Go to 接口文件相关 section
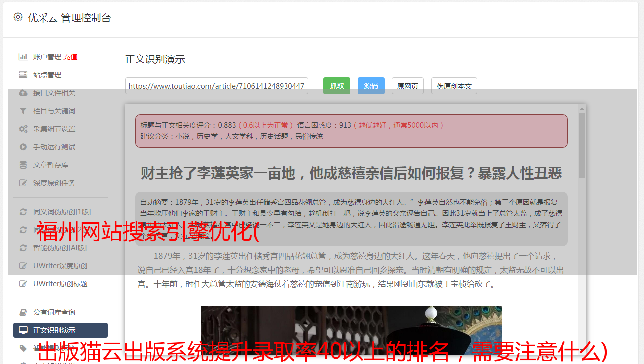 [x=54, y=93]
